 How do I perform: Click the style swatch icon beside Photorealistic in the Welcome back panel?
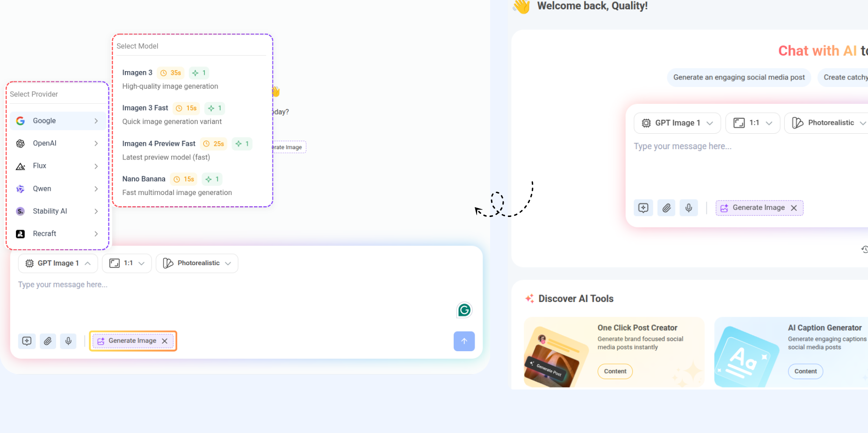(x=797, y=123)
